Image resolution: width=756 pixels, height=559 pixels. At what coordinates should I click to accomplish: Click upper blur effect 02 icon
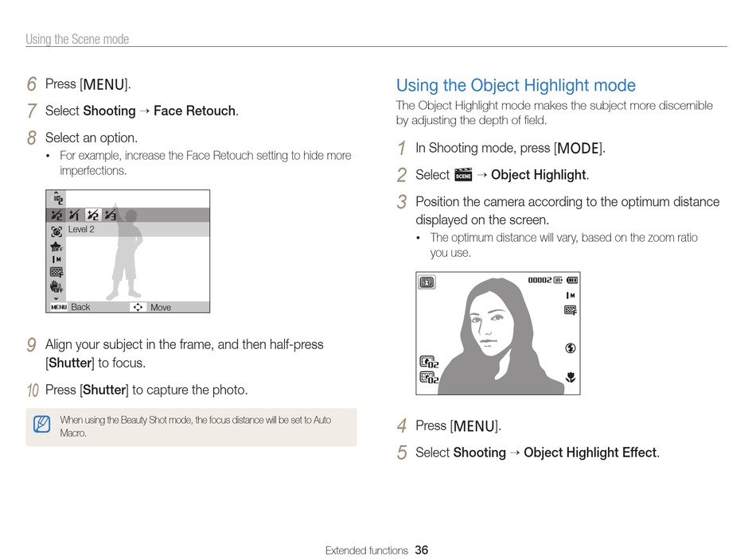click(x=429, y=362)
